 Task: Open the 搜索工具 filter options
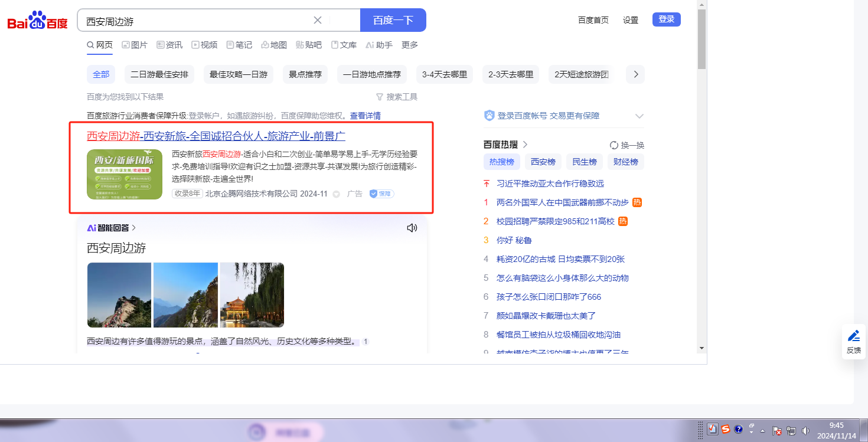click(x=397, y=97)
